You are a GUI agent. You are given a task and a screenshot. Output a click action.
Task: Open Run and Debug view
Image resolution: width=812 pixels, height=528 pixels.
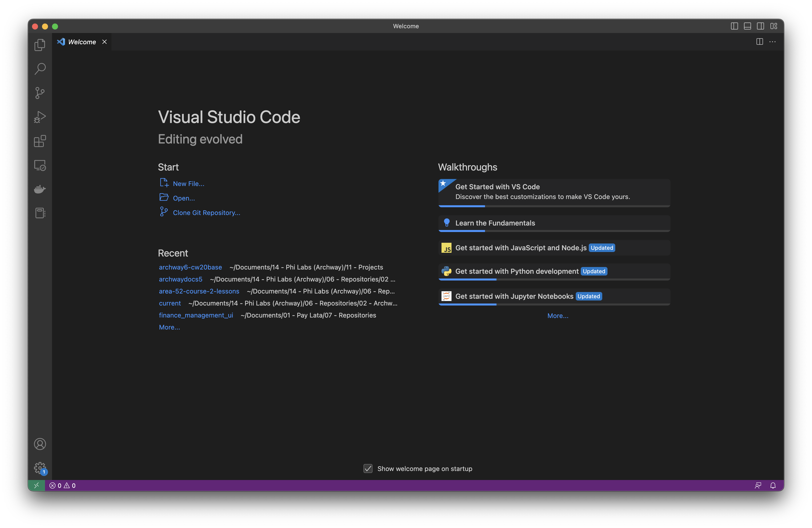(40, 117)
